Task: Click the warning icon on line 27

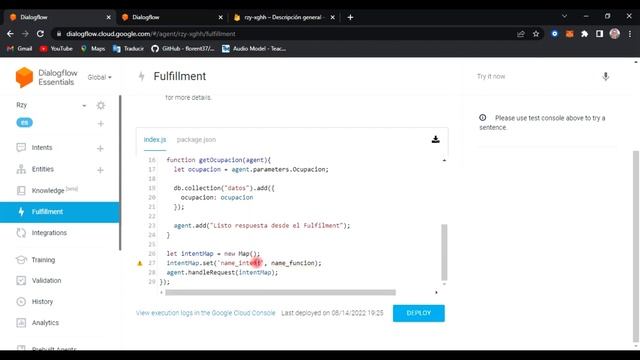Action: click(x=140, y=263)
